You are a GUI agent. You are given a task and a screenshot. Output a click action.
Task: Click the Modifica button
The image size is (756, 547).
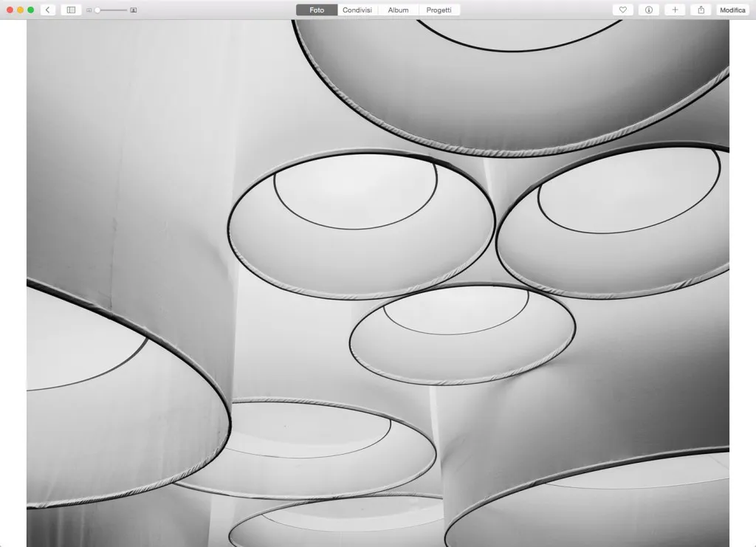coord(732,10)
